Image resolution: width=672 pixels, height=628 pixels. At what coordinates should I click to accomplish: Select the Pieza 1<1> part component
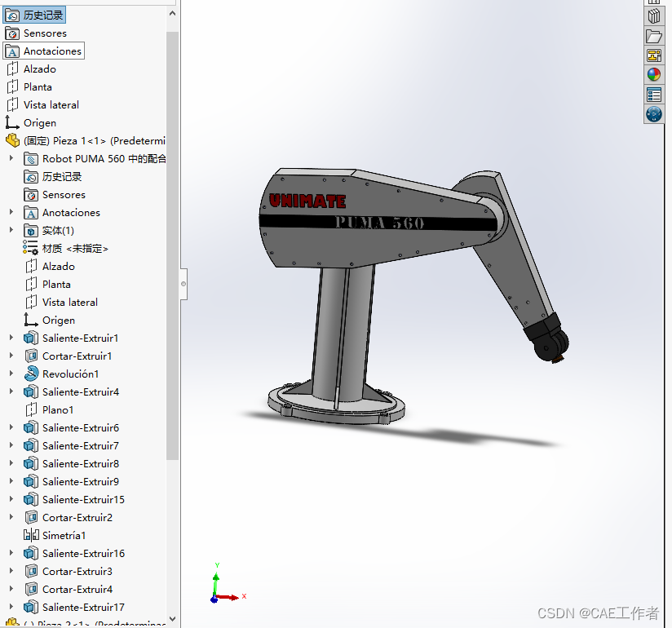point(86,141)
